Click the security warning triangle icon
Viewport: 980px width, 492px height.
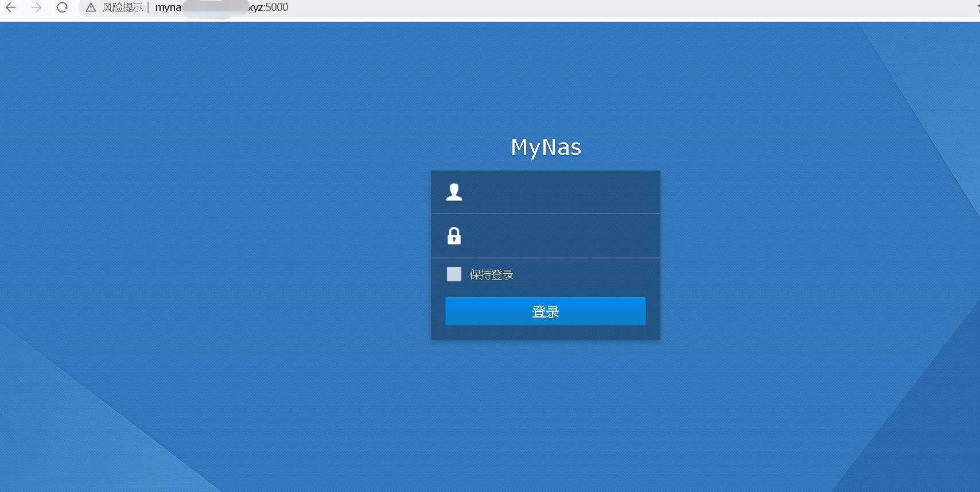pos(91,7)
